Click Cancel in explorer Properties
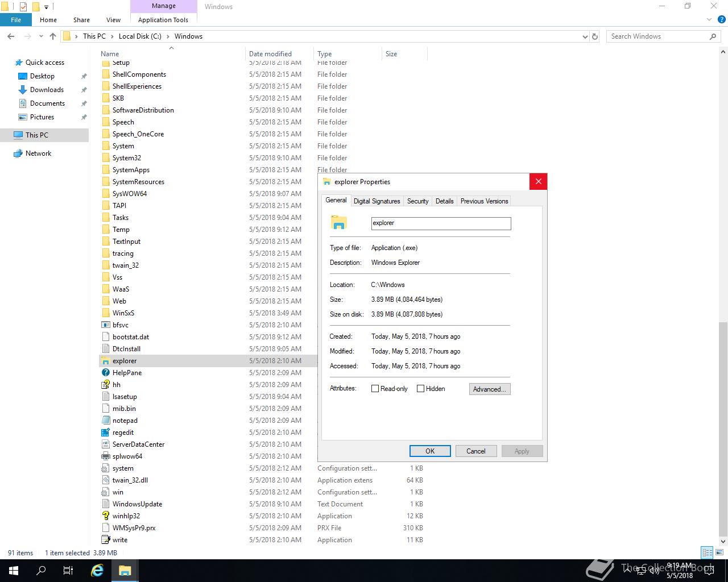728x582 pixels. [x=476, y=451]
